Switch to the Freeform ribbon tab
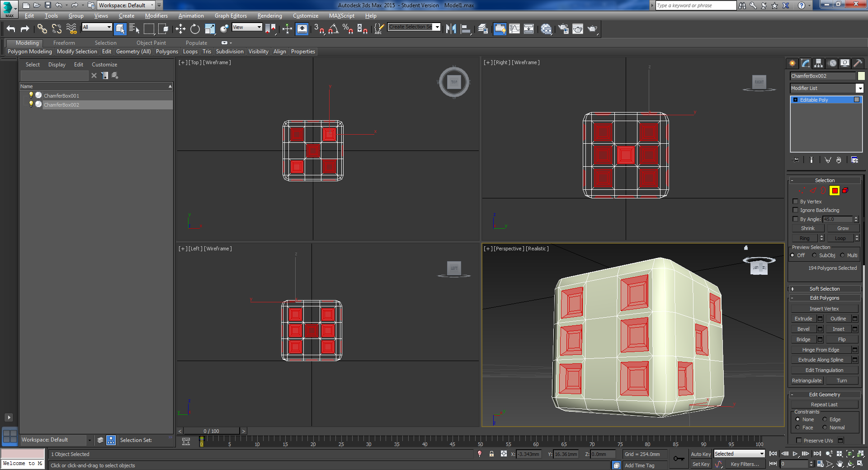Image resolution: width=868 pixels, height=470 pixels. pos(64,43)
